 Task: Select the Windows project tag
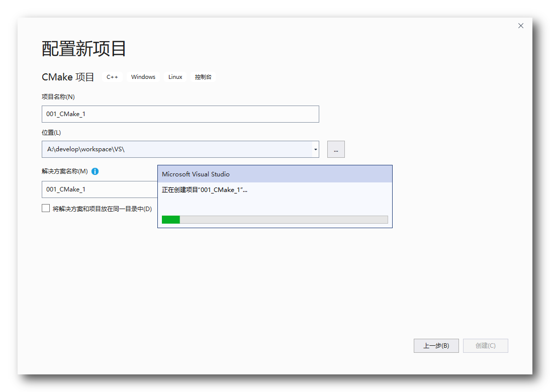pyautogui.click(x=143, y=77)
